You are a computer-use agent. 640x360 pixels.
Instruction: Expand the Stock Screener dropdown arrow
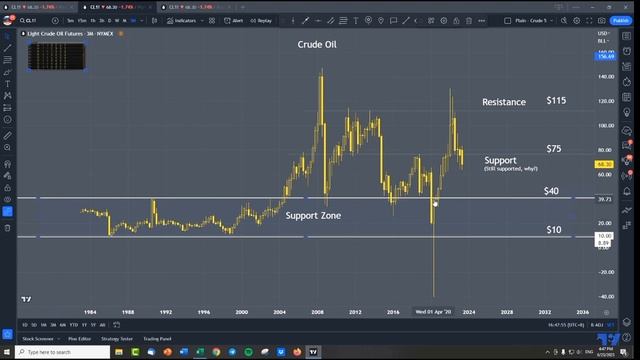(59, 339)
